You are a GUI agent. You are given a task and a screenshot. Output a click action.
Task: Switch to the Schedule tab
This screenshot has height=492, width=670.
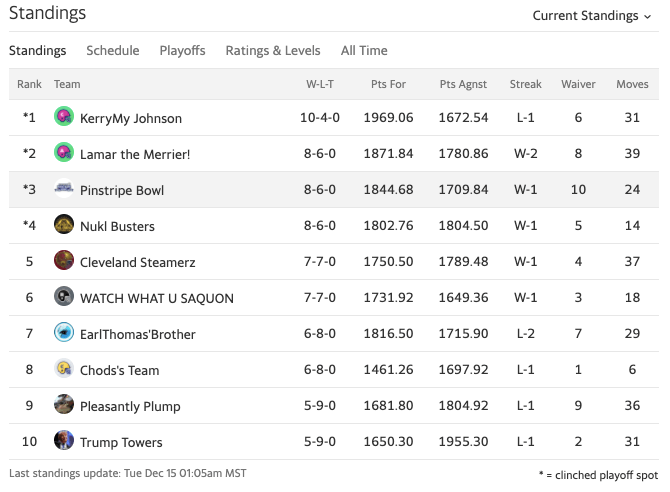pos(112,50)
